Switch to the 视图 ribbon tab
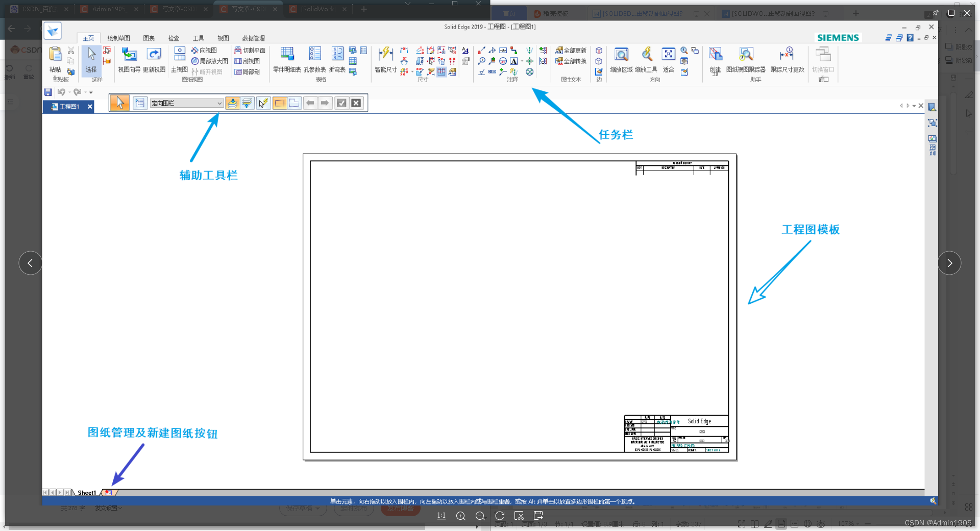The image size is (980, 531). (223, 38)
